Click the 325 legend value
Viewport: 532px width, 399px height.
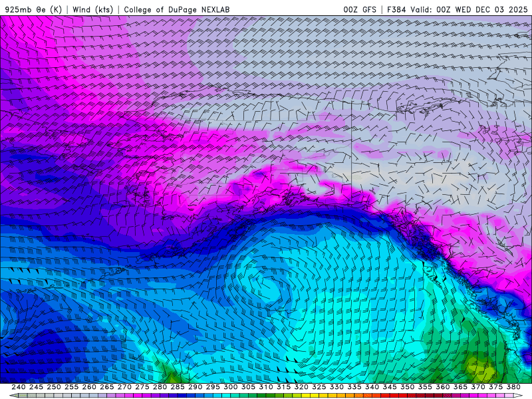319,387
